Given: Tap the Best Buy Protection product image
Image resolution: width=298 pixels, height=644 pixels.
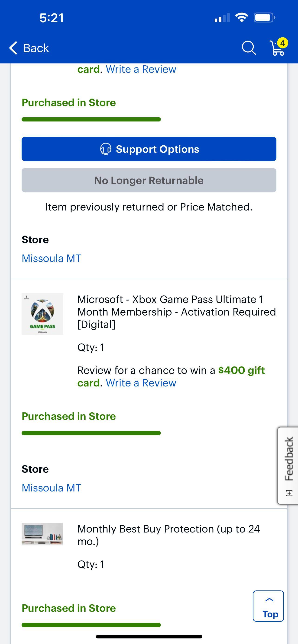Looking at the screenshot, I should [x=42, y=533].
